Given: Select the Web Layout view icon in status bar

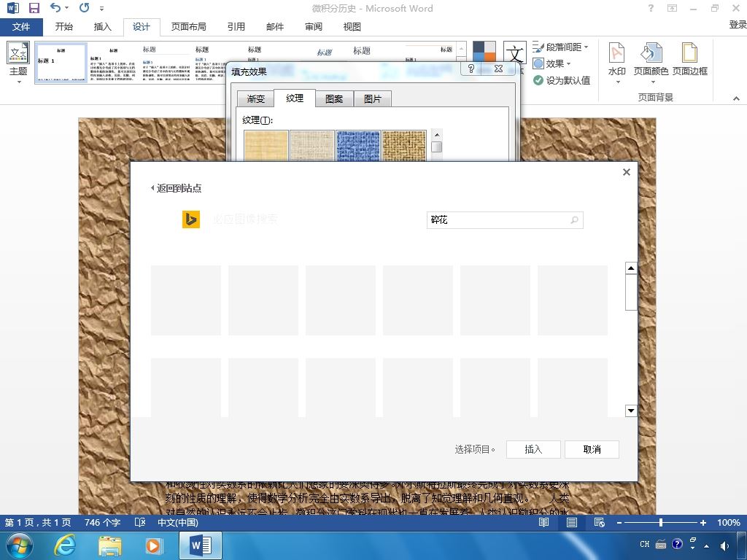Looking at the screenshot, I should tap(600, 522).
